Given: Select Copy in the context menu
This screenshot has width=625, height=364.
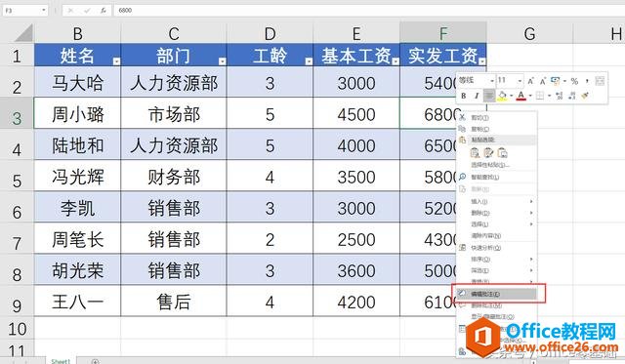Looking at the screenshot, I should pyautogui.click(x=497, y=129).
